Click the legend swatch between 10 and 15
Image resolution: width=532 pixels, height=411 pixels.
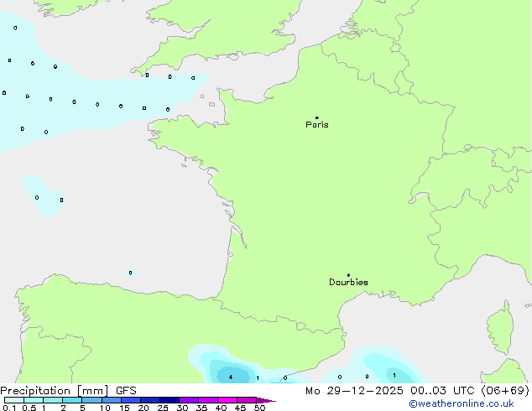coord(112,400)
